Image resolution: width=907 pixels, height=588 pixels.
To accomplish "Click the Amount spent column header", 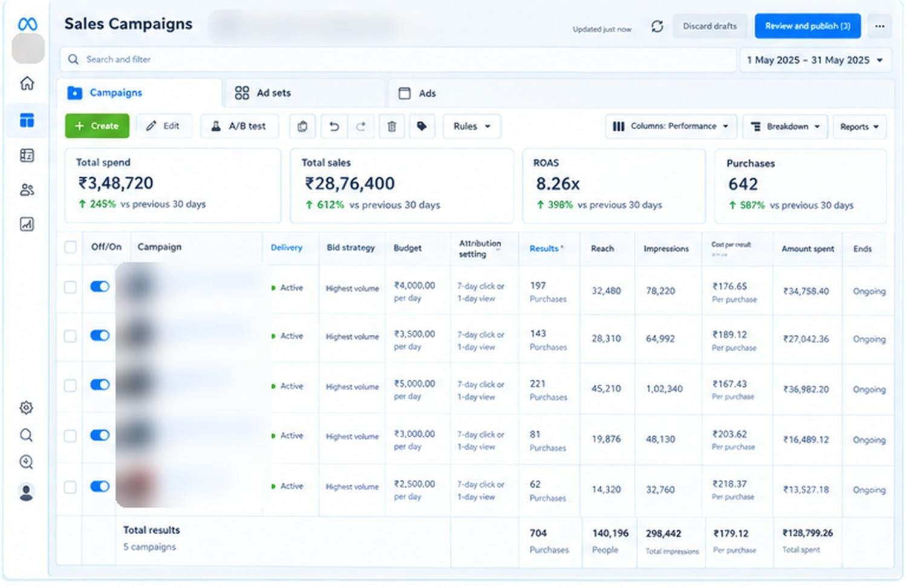I will (x=808, y=248).
